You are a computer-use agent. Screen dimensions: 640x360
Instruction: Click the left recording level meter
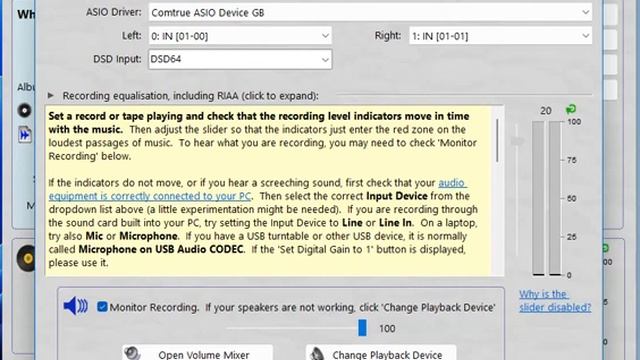tap(538, 198)
